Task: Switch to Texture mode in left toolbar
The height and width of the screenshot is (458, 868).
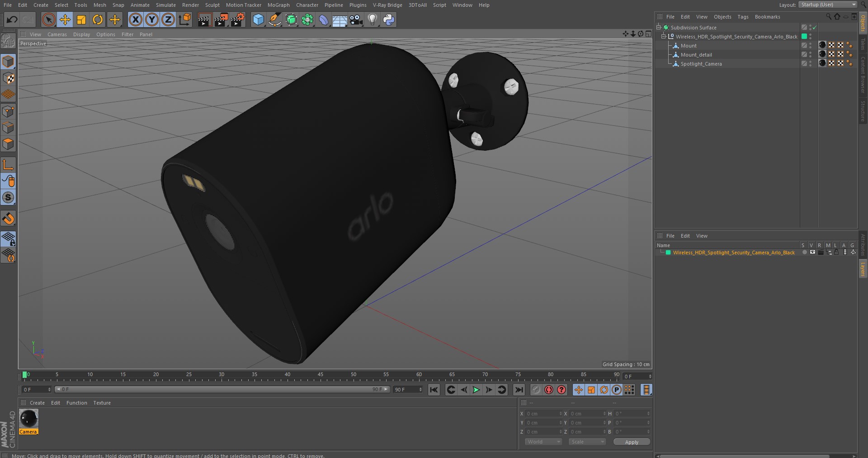Action: tap(8, 78)
